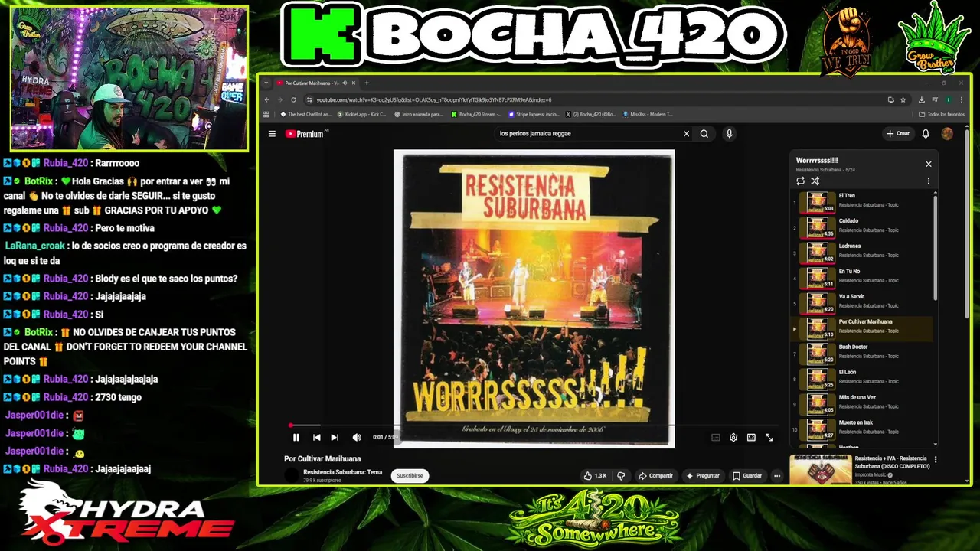Play El León from the playlist
980x551 pixels.
point(862,378)
